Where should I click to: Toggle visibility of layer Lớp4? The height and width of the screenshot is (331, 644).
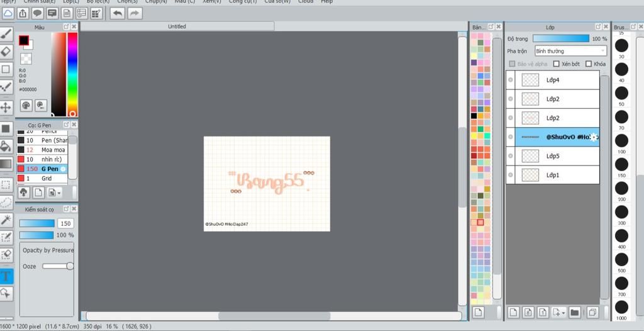click(511, 80)
